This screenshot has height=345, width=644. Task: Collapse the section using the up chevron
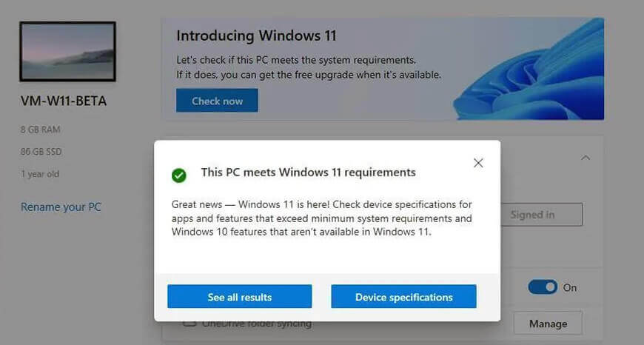[586, 158]
